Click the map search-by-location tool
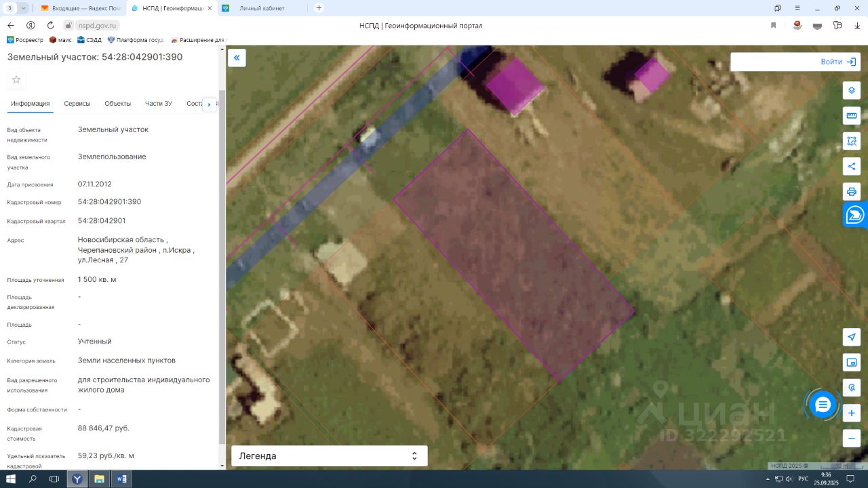Screen dimensions: 868x488 coord(852,388)
